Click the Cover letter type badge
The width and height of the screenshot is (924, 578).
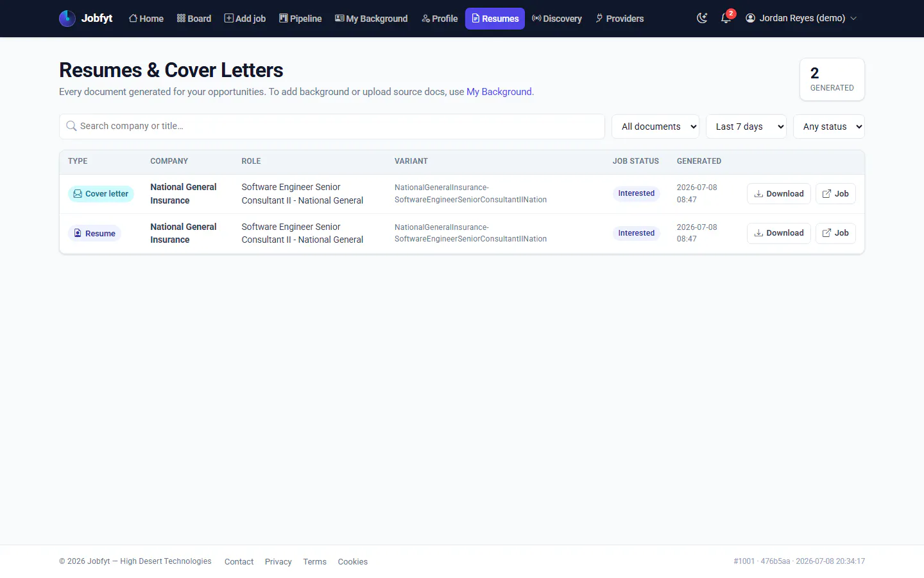pyautogui.click(x=101, y=194)
